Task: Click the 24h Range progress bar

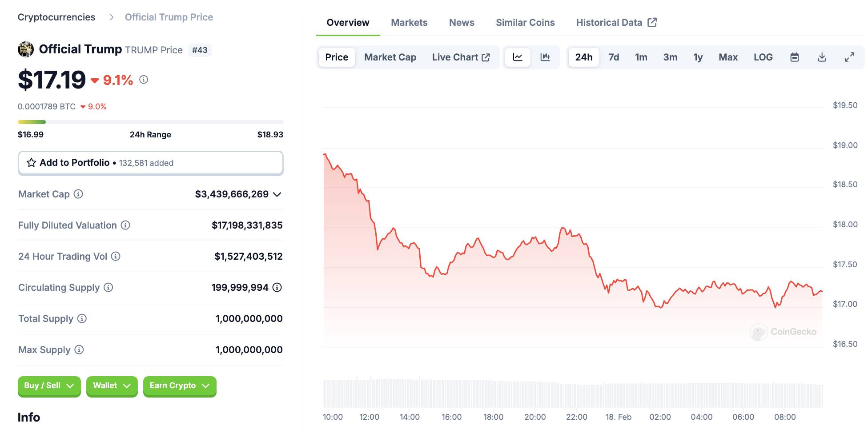Action: pos(151,122)
